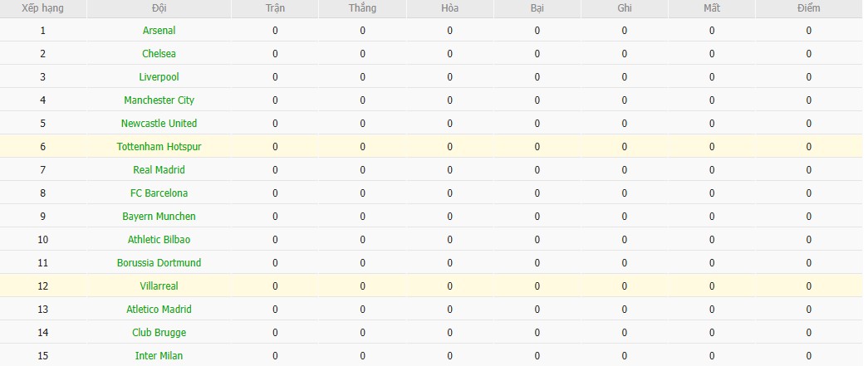Click the Bayern Munchen team name
The width and height of the screenshot is (868, 366).
tap(159, 217)
